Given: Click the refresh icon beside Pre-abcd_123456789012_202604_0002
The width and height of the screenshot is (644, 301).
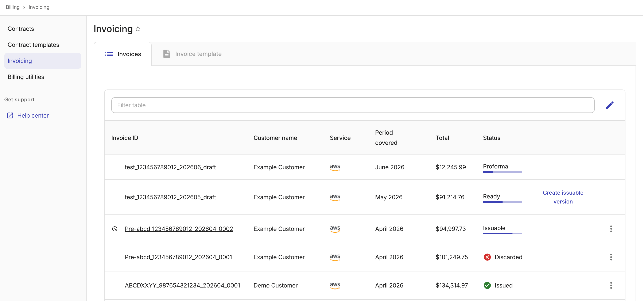Looking at the screenshot, I should pyautogui.click(x=115, y=229).
